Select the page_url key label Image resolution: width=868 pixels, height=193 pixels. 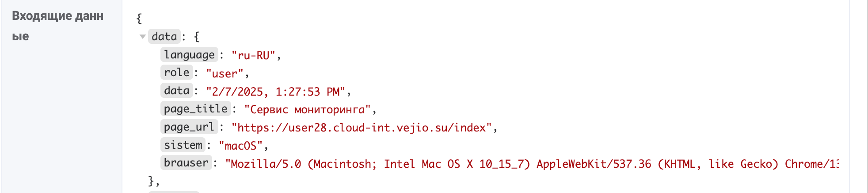pos(189,127)
